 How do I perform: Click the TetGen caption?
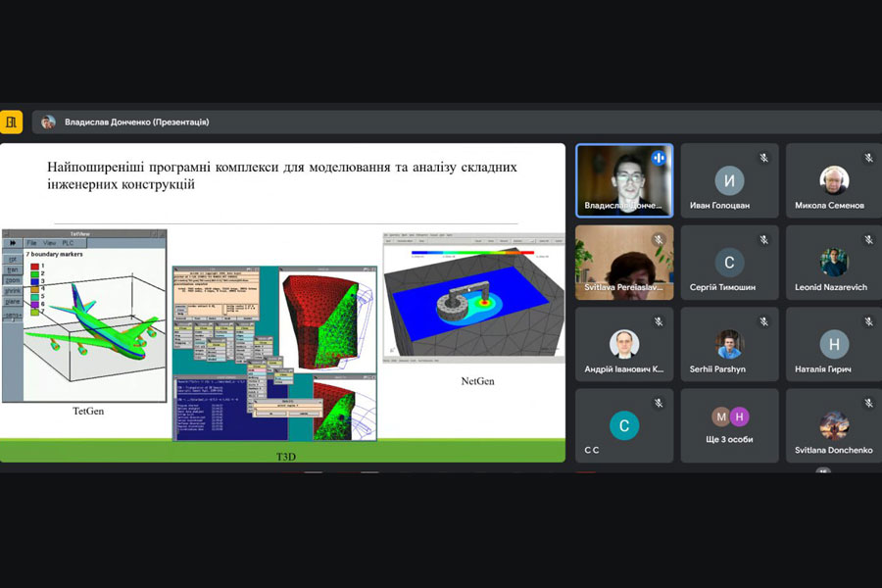(x=88, y=411)
